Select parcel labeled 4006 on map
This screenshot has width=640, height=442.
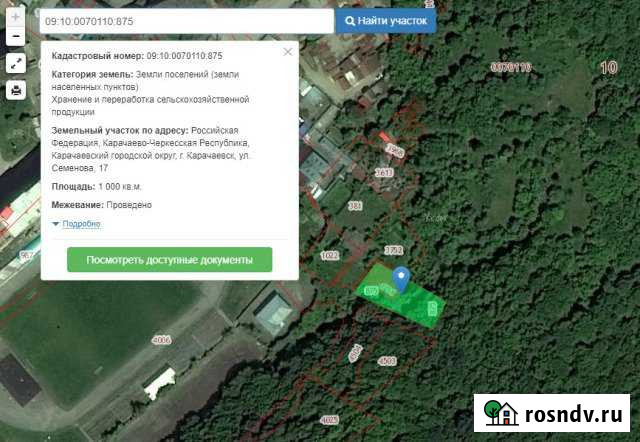161,340
